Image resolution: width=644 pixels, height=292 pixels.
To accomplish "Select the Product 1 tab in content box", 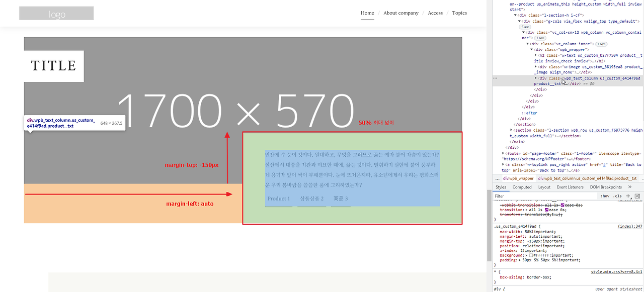I will 279,199.
